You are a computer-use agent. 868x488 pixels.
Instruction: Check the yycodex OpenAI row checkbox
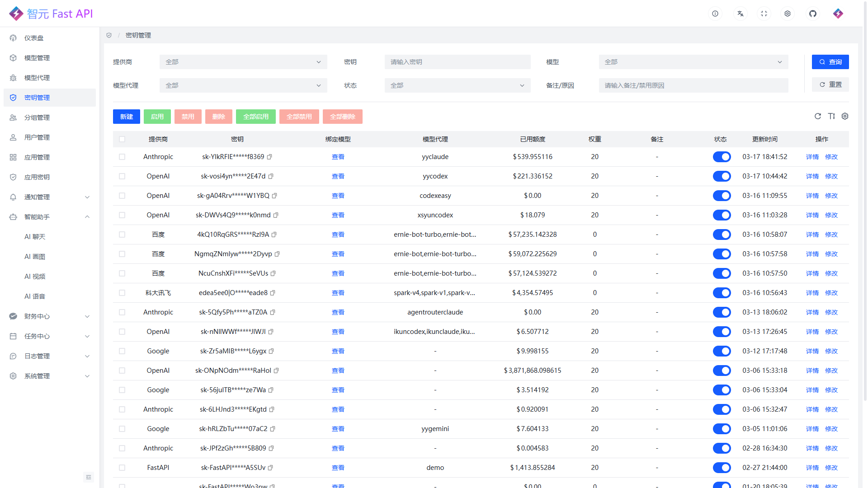[122, 176]
